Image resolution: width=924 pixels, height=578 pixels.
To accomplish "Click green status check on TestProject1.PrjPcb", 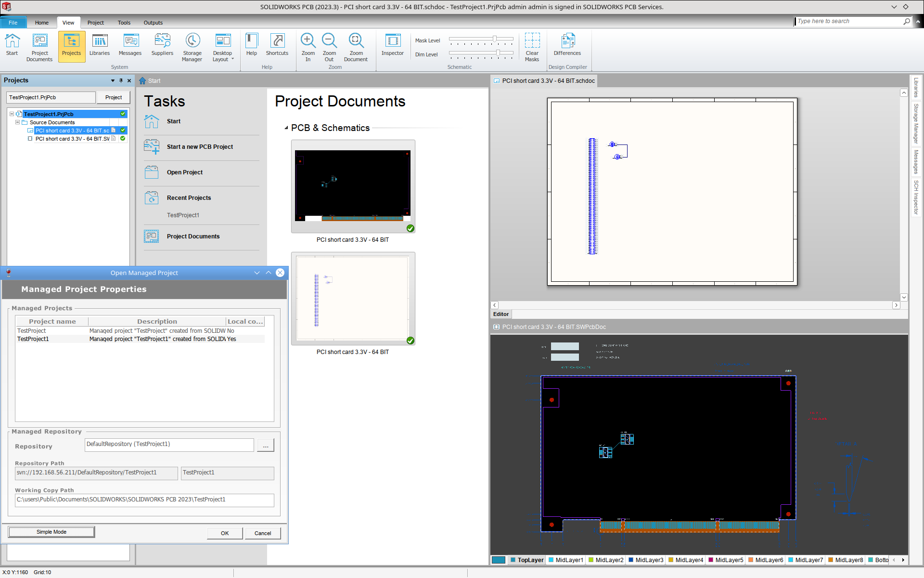I will pyautogui.click(x=123, y=114).
